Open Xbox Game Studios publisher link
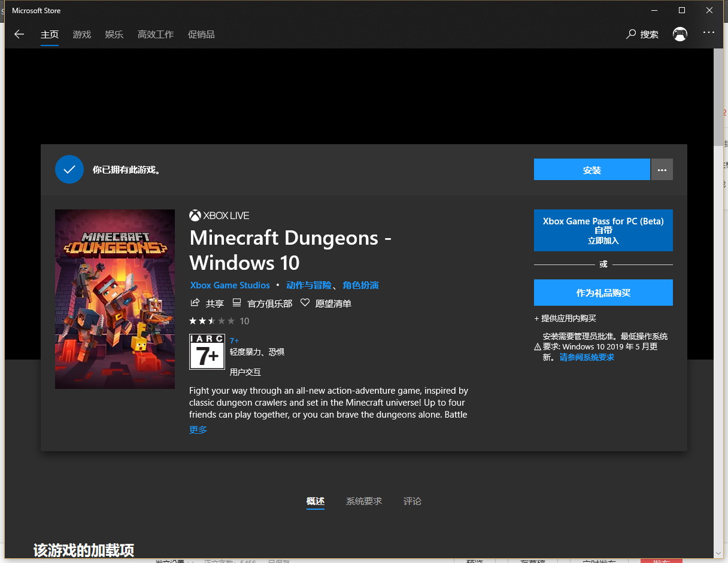This screenshot has width=728, height=563. pos(230,285)
